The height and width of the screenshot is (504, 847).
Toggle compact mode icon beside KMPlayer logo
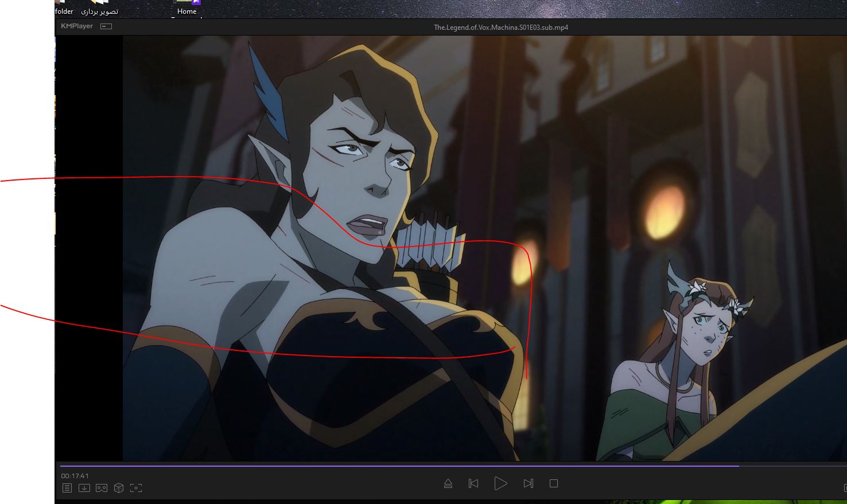coord(106,26)
